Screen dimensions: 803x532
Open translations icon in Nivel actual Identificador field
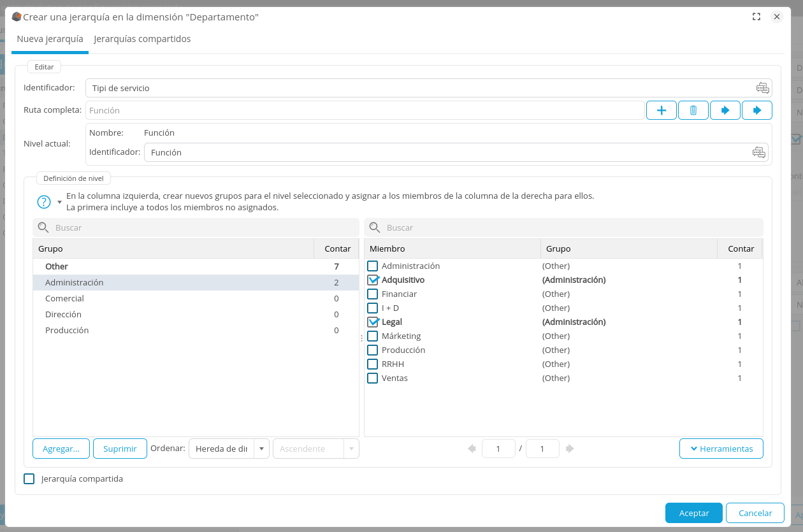pos(758,152)
